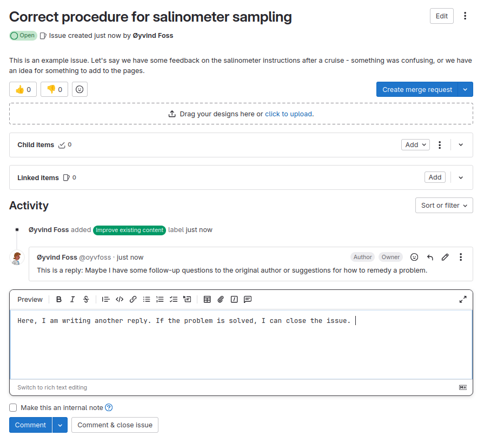Switch to the Preview tab

(x=30, y=299)
